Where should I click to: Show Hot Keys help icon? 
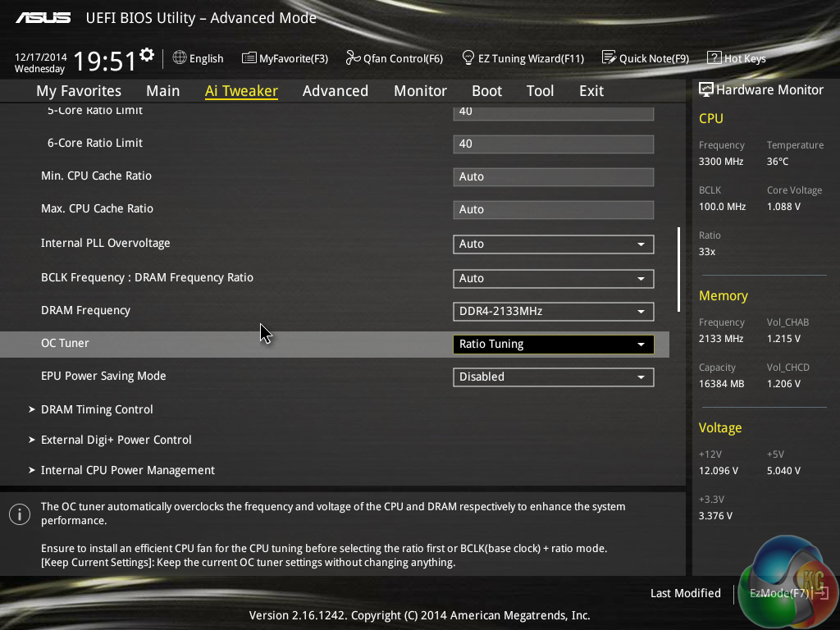[714, 58]
